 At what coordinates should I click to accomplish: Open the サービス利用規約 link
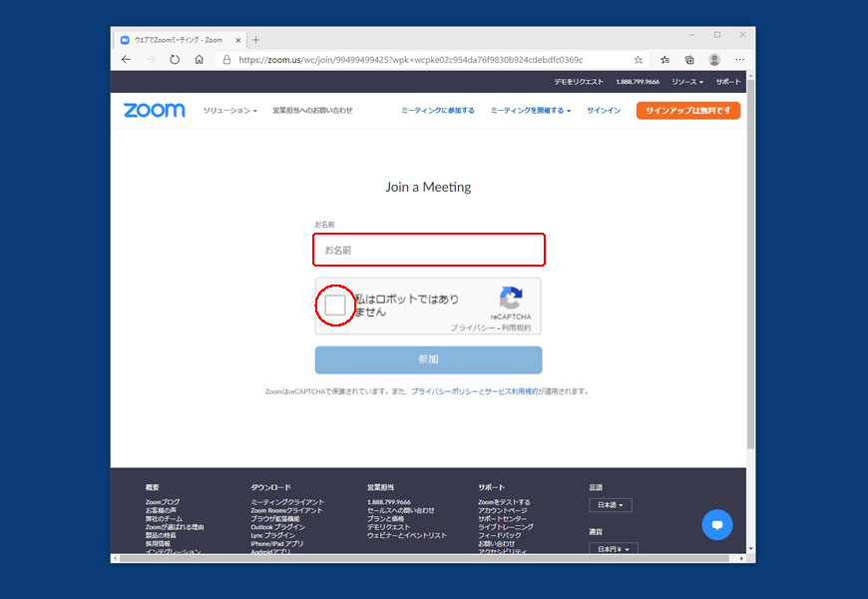pos(511,391)
